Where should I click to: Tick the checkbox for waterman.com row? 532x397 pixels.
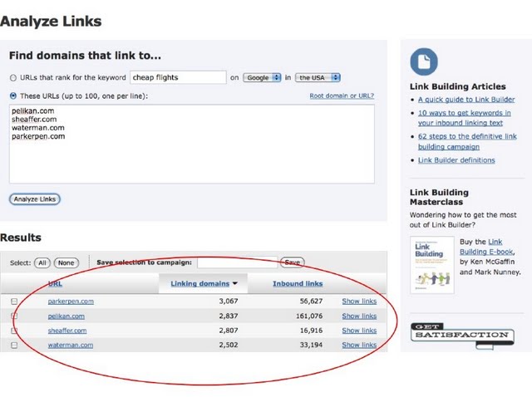(14, 346)
